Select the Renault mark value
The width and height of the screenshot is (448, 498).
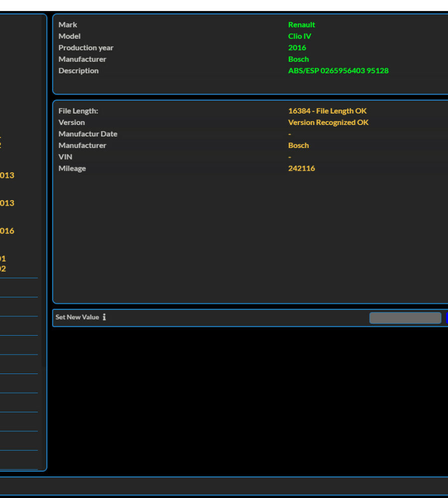click(301, 25)
